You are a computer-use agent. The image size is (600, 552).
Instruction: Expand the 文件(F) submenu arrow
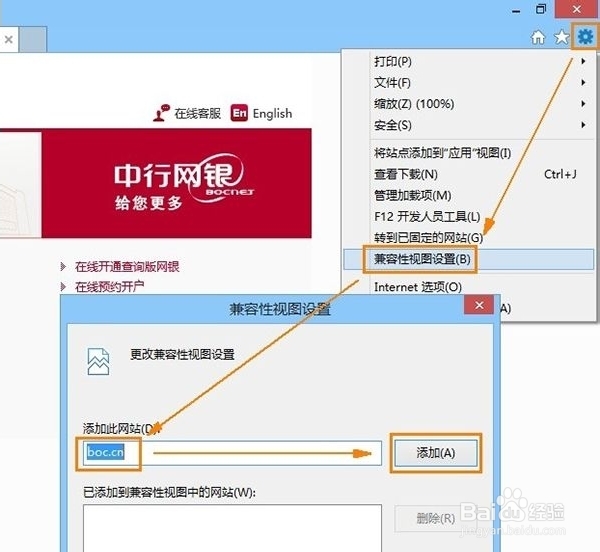coord(583,83)
